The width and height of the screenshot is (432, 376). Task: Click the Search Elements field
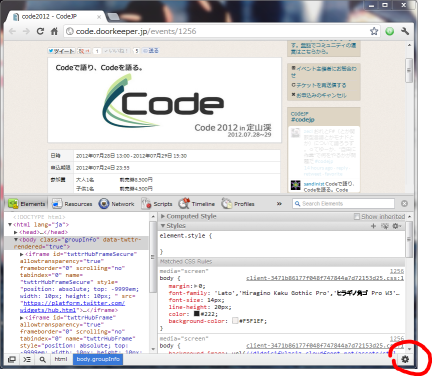click(344, 203)
